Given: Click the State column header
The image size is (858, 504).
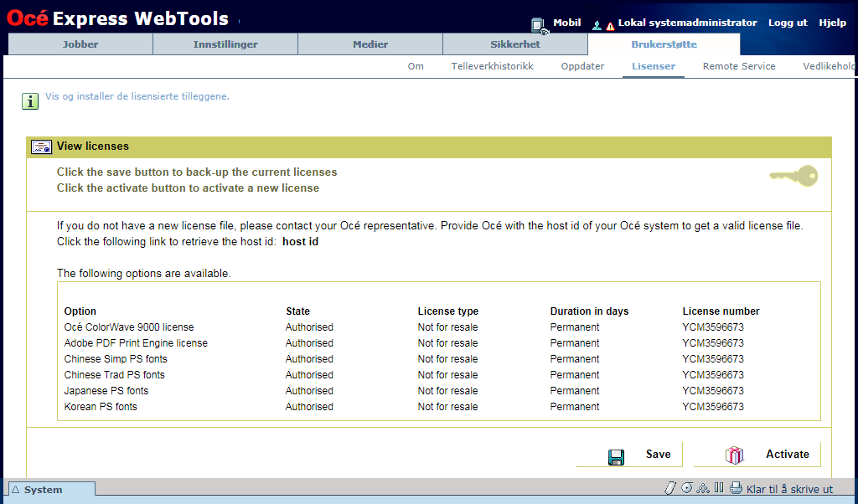Looking at the screenshot, I should tap(297, 311).
